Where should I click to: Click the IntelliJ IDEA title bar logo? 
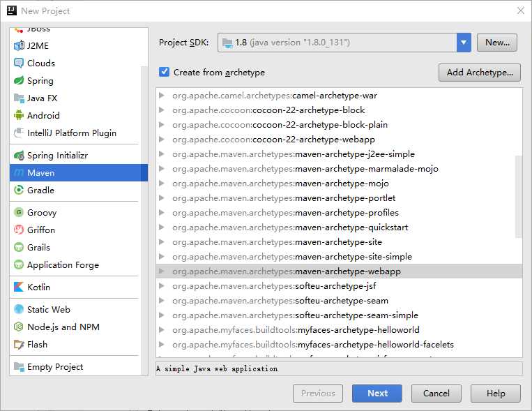pyautogui.click(x=12, y=10)
